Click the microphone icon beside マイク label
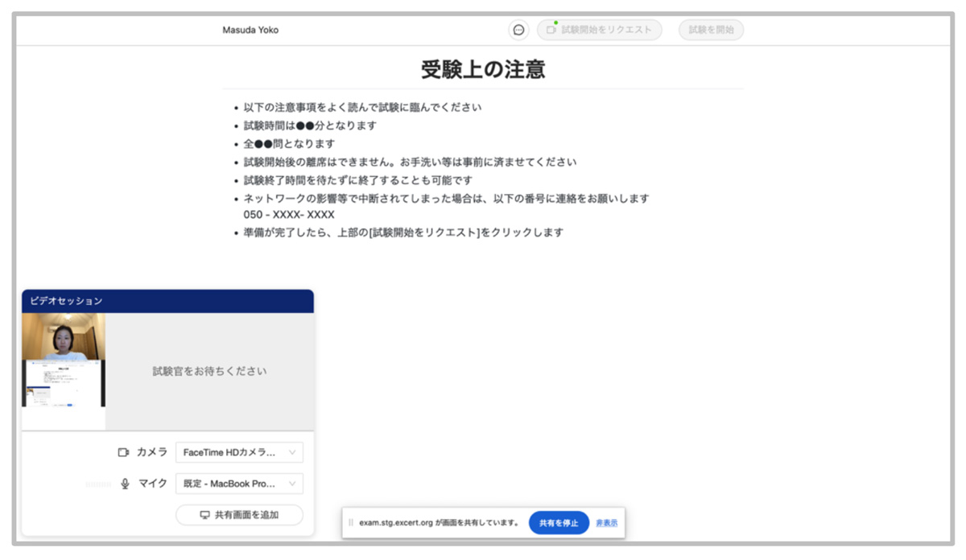This screenshot has width=966, height=560. pos(125,484)
